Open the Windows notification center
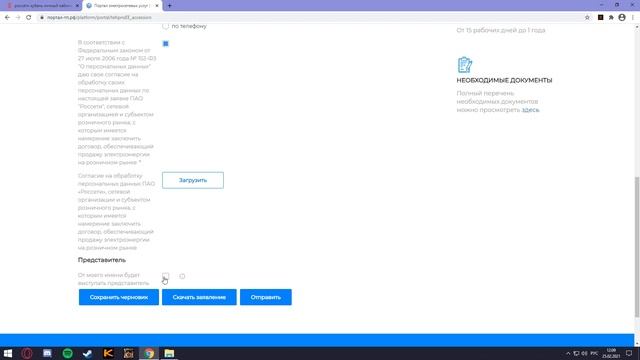640x360 pixels. (x=629, y=353)
